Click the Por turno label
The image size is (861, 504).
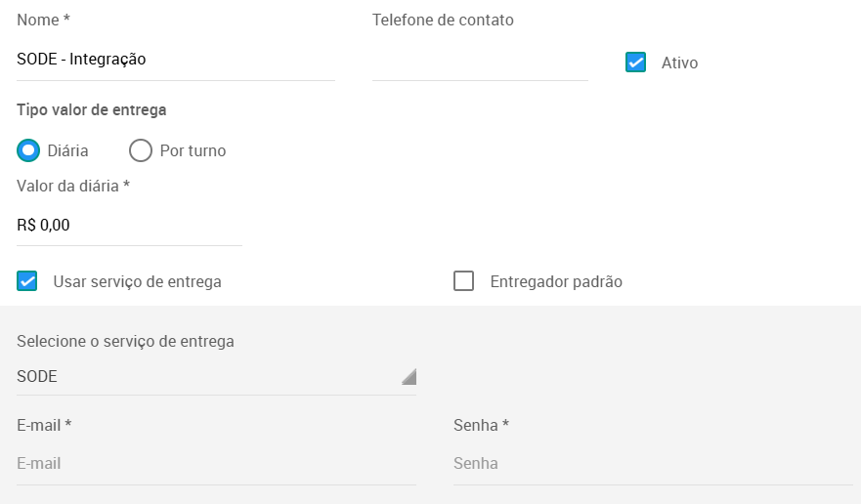[x=193, y=150]
